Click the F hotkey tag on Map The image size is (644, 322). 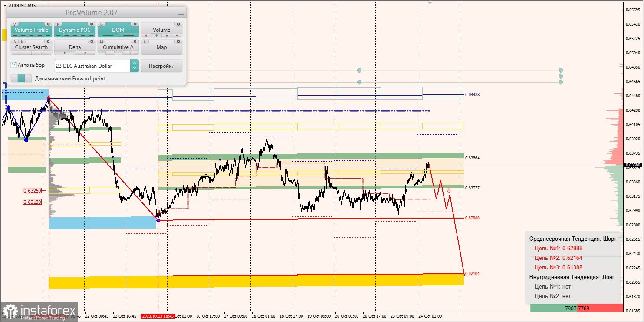point(145,42)
